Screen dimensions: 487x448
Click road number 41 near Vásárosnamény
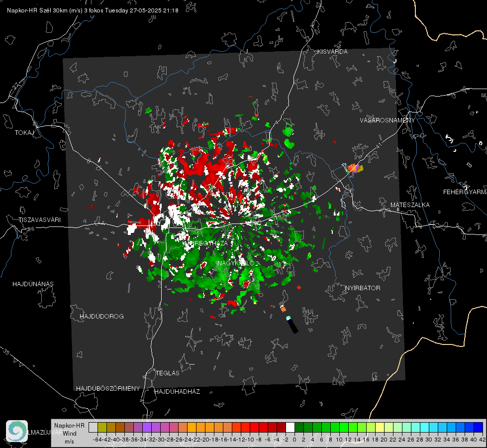click(x=378, y=145)
